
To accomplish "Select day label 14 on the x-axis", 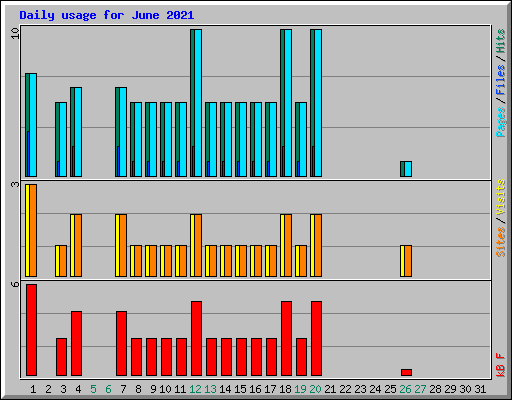I will pyautogui.click(x=225, y=389).
